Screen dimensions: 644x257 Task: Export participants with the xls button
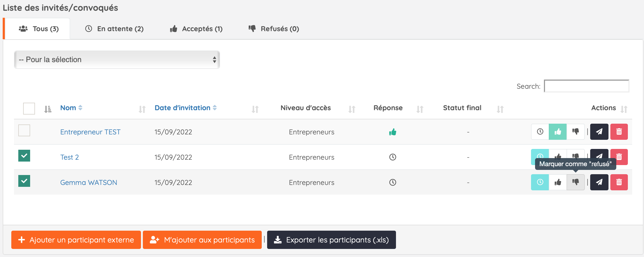331,240
